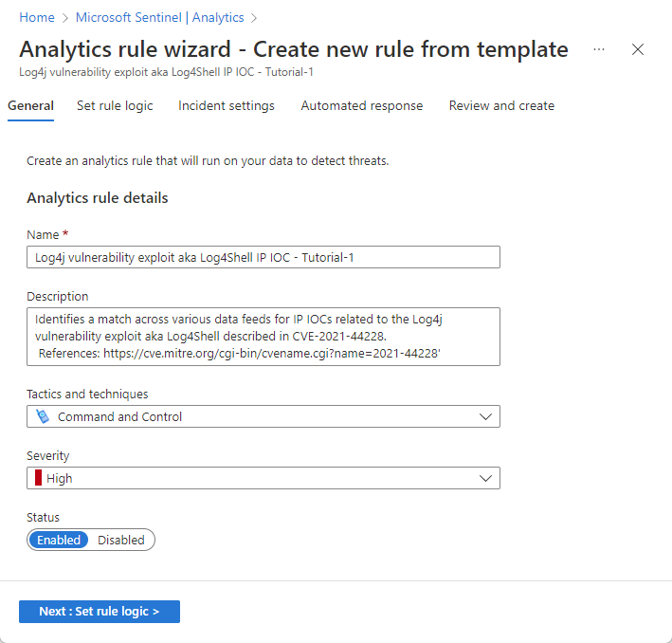The width and height of the screenshot is (672, 643).
Task: Expand the Severity dropdown chevron
Action: pos(485,478)
